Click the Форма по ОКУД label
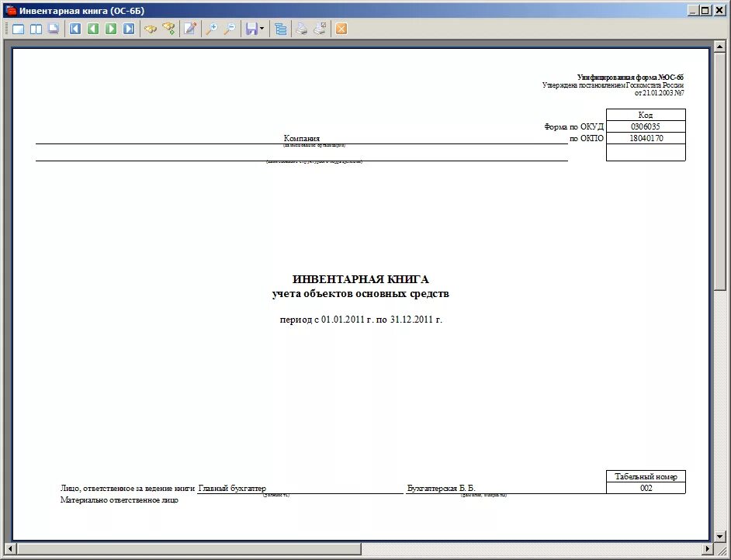 click(x=574, y=126)
